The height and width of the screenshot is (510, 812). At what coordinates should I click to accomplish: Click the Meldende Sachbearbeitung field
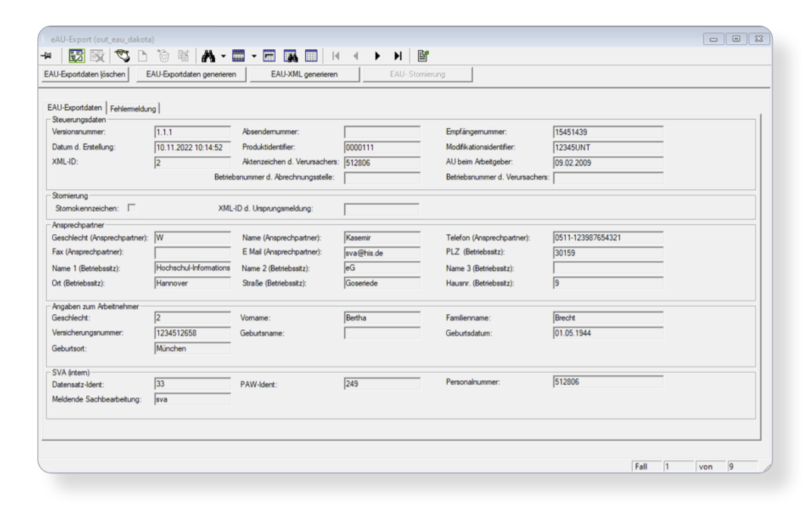coord(193,399)
